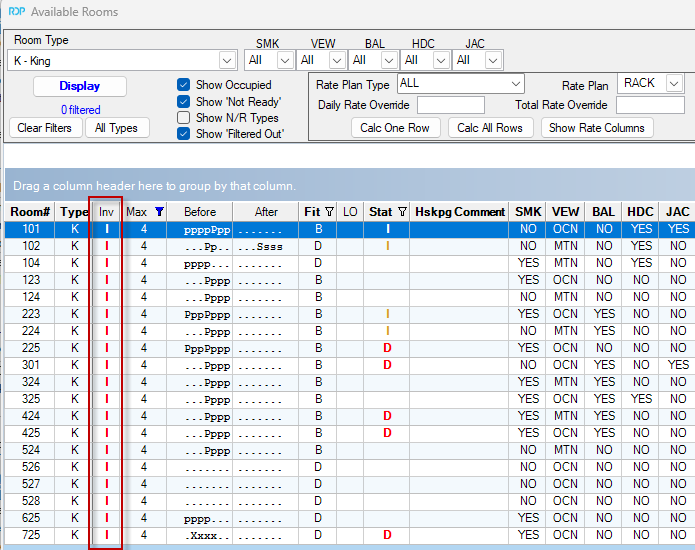
Task: Sort by Inv column header
Action: point(106,212)
